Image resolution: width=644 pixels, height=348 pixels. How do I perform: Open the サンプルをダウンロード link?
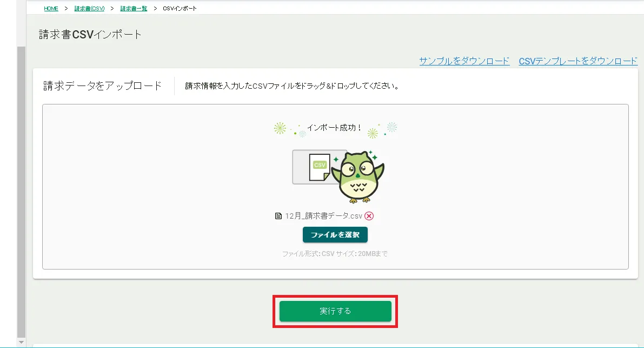(x=464, y=61)
